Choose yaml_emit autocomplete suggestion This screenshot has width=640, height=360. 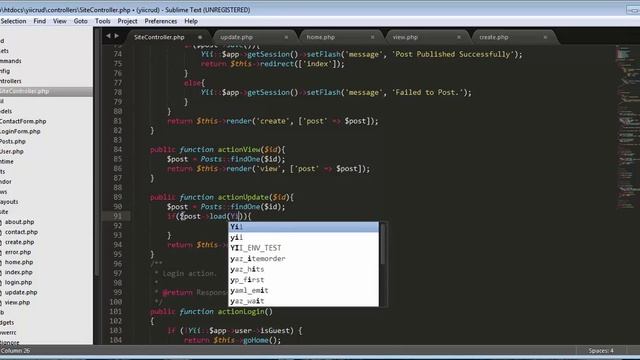click(x=303, y=291)
